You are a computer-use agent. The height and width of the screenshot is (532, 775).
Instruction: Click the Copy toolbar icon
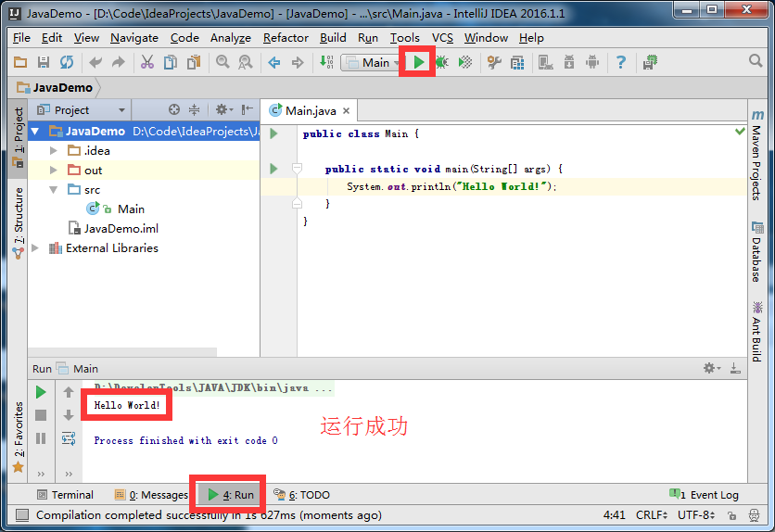[x=170, y=62]
